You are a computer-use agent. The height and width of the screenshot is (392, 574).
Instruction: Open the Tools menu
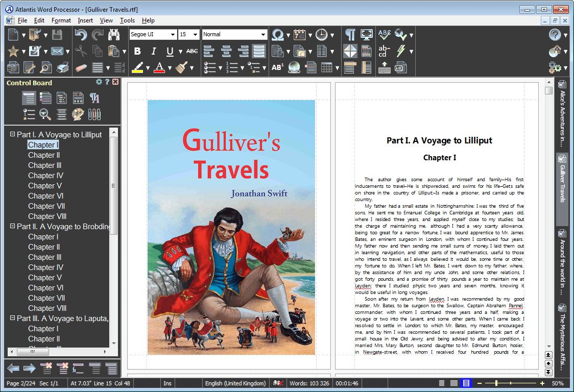click(x=127, y=20)
